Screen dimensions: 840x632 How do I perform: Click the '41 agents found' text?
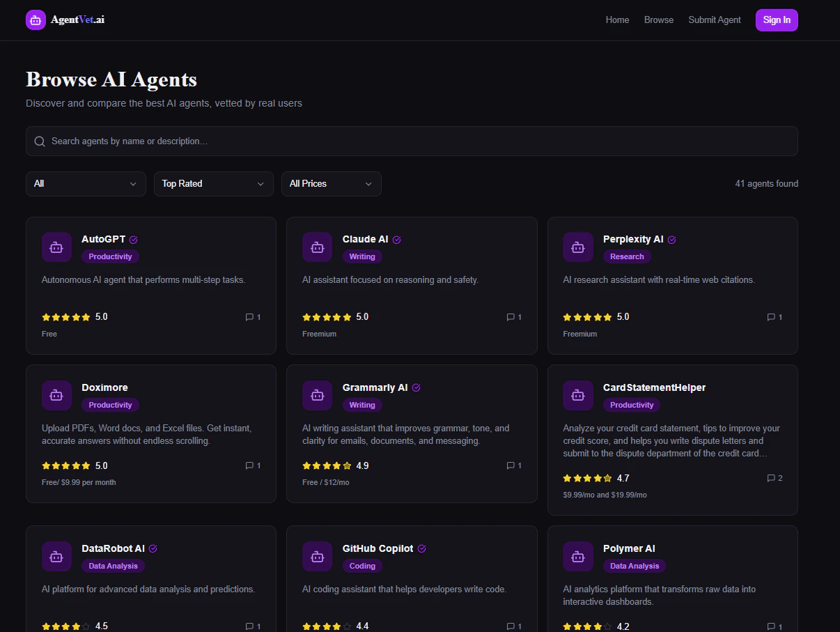(767, 184)
